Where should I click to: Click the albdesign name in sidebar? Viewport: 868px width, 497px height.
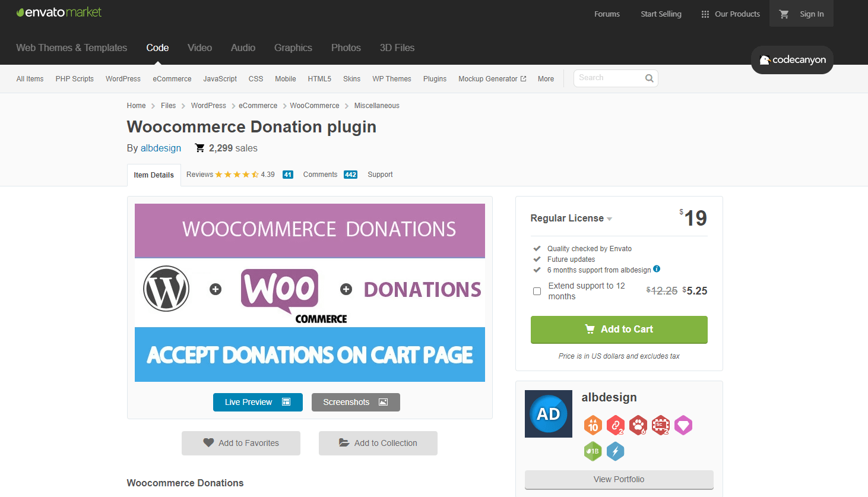coord(609,398)
